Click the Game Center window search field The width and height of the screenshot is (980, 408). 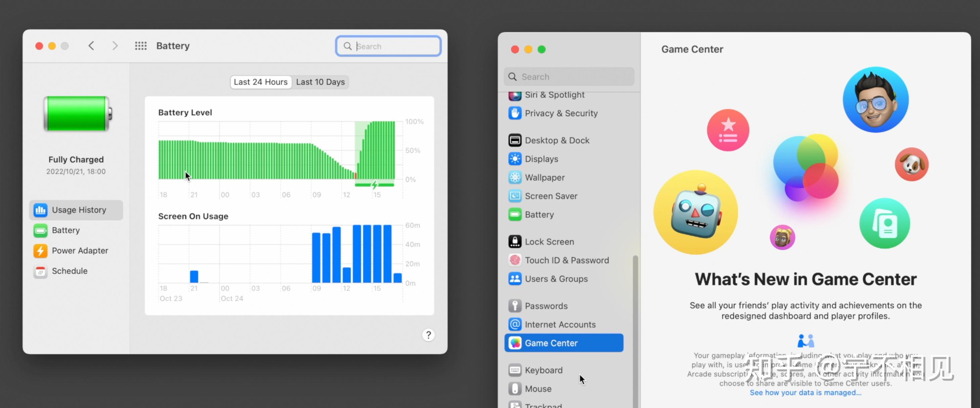pos(568,77)
